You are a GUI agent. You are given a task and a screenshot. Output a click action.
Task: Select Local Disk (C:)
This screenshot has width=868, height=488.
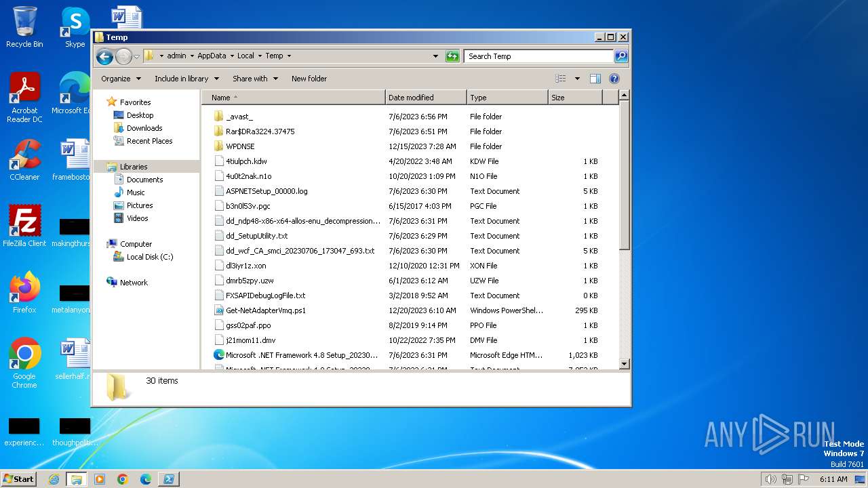[x=149, y=257]
